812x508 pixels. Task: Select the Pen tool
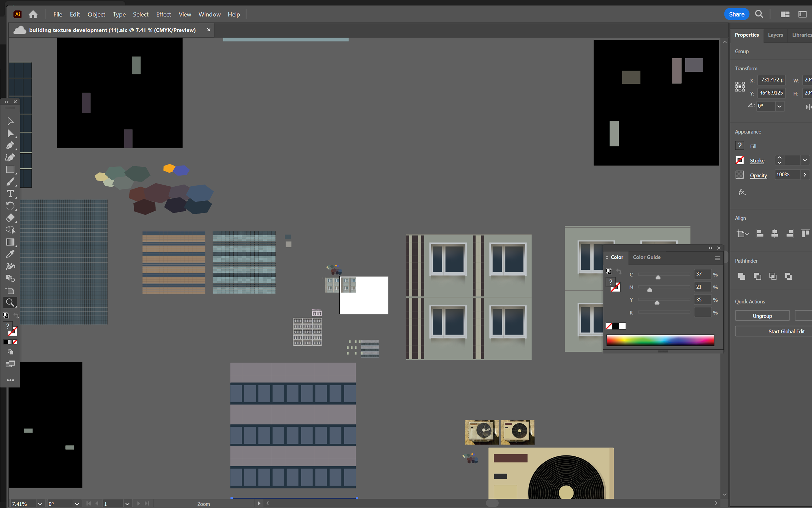[x=10, y=145]
